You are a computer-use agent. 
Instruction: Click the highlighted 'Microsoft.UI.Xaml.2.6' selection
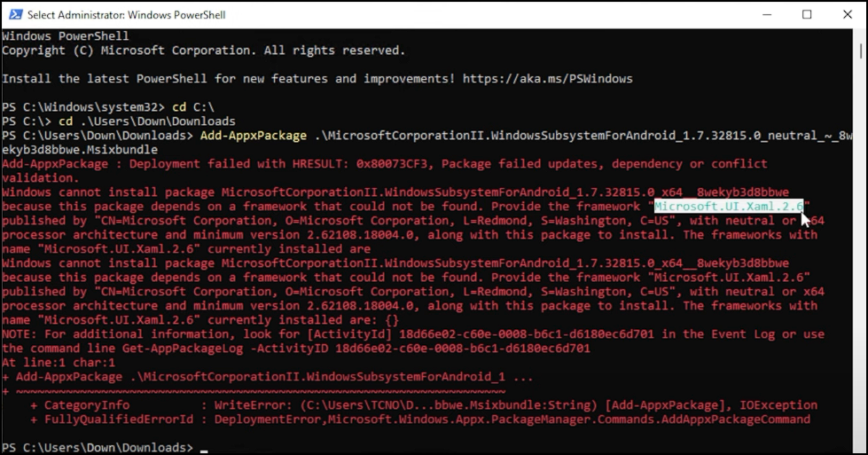(729, 206)
